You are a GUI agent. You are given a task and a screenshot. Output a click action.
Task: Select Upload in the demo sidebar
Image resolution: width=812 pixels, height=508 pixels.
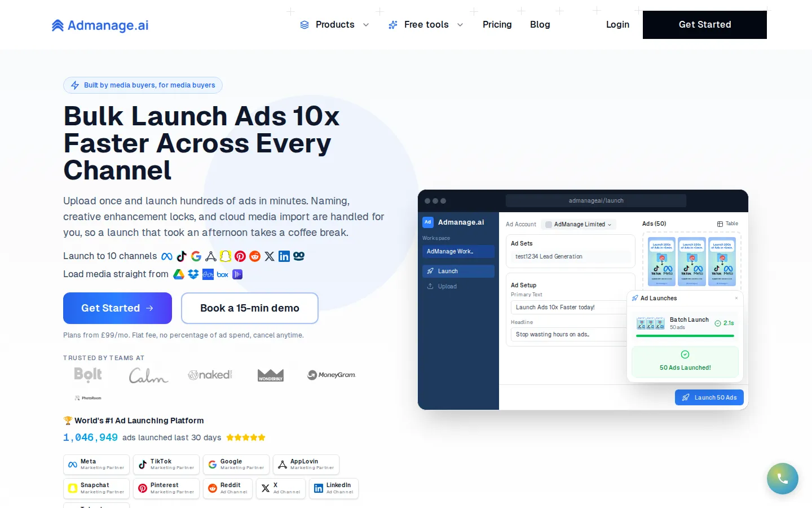458,286
